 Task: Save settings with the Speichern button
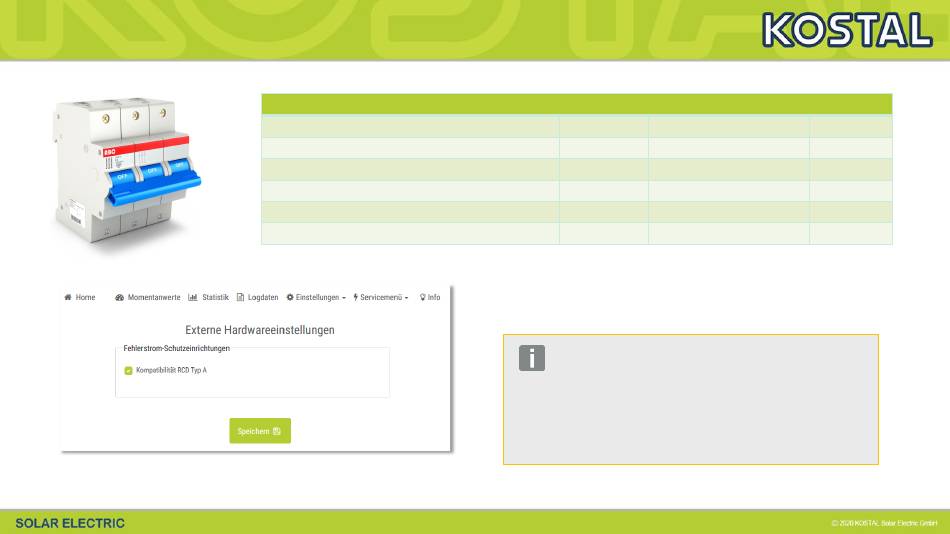click(260, 430)
